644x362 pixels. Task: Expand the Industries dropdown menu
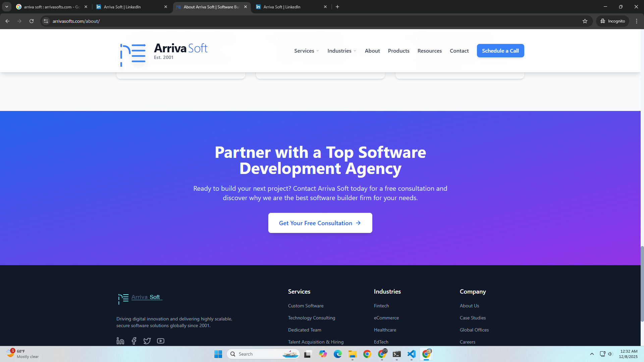[342, 51]
